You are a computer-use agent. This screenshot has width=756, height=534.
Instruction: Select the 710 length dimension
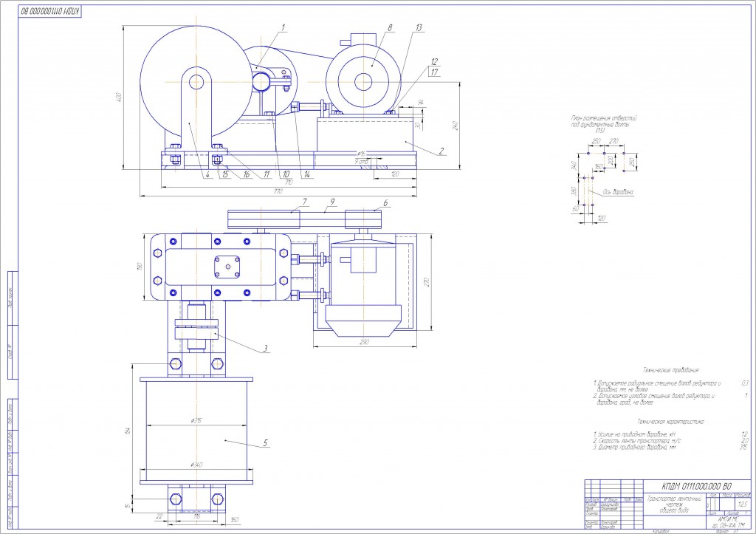(x=289, y=182)
